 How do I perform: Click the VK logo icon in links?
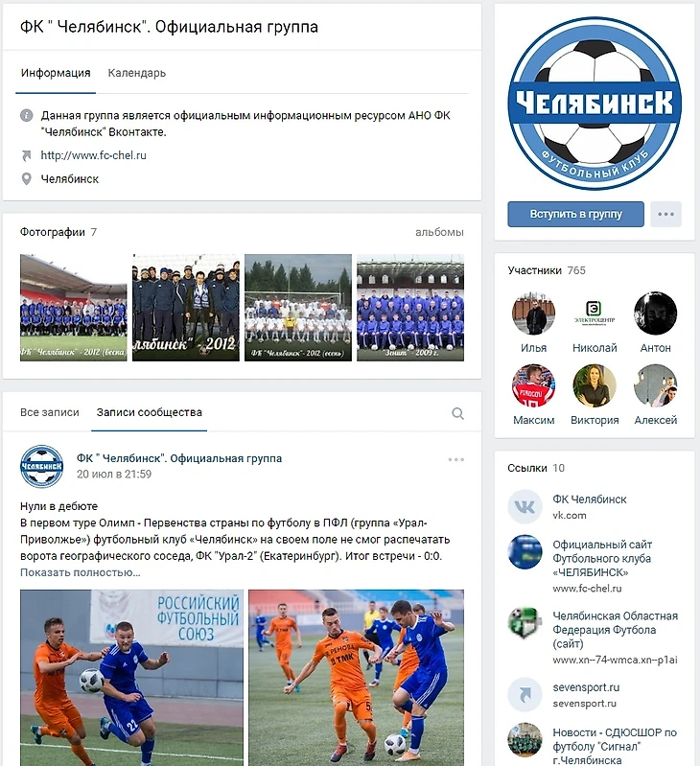(525, 507)
